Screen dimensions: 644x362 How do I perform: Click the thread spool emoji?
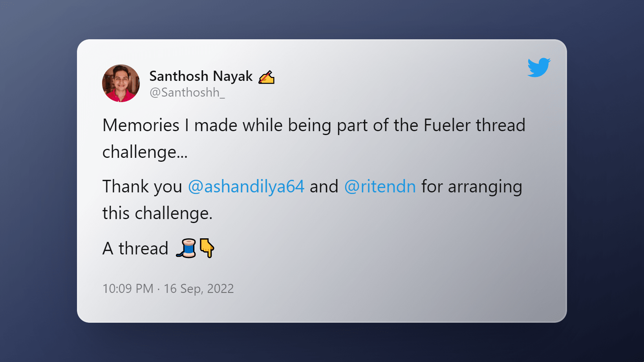point(186,248)
